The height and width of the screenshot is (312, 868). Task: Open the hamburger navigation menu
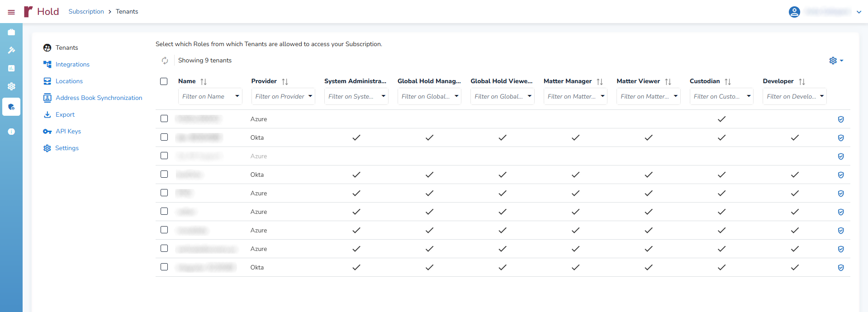pos(11,12)
